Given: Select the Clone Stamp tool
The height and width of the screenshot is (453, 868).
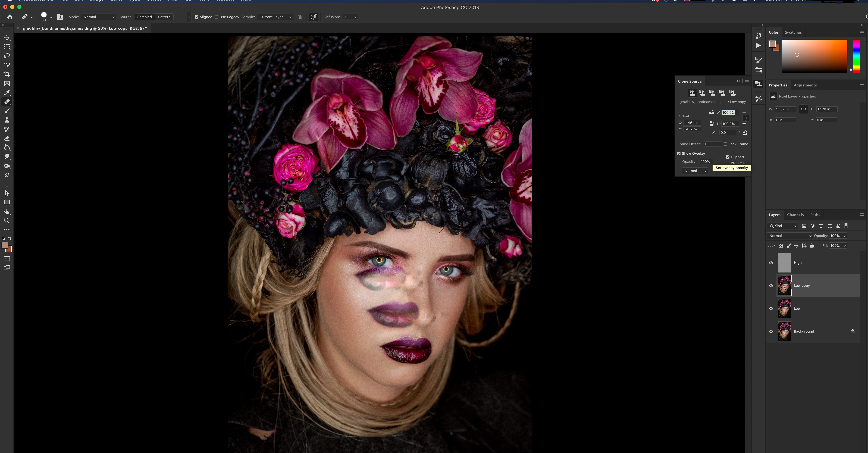Looking at the screenshot, I should click(x=7, y=120).
